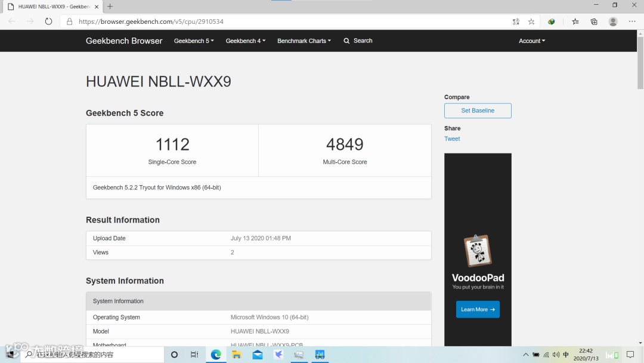Open the taskbar clock showing 22:42

(x=586, y=355)
